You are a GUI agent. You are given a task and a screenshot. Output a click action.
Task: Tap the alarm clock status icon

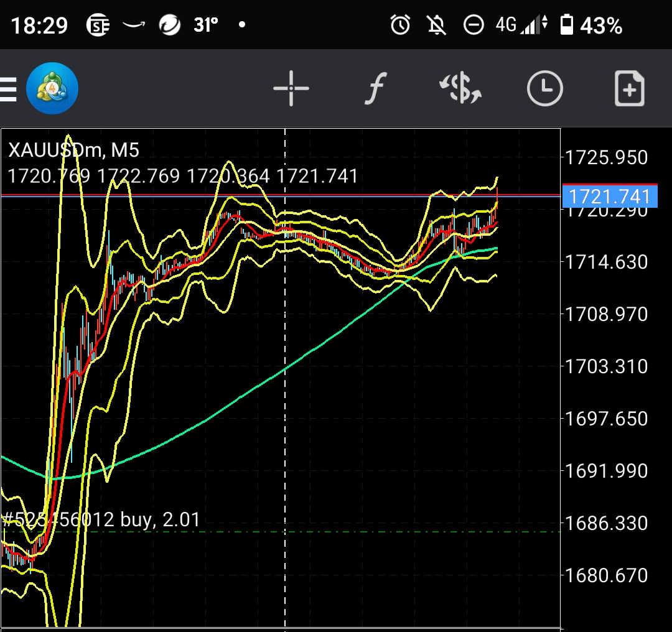coord(400,25)
